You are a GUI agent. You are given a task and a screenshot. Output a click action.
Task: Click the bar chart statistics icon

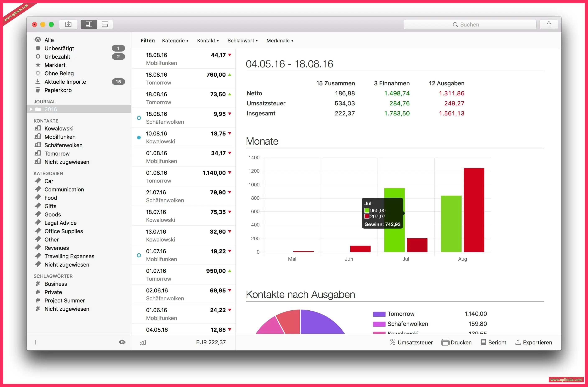(143, 342)
